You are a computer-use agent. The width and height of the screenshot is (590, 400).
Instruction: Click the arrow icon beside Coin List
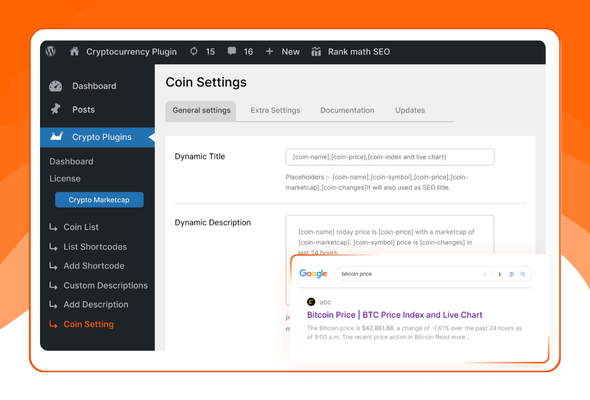tap(53, 227)
